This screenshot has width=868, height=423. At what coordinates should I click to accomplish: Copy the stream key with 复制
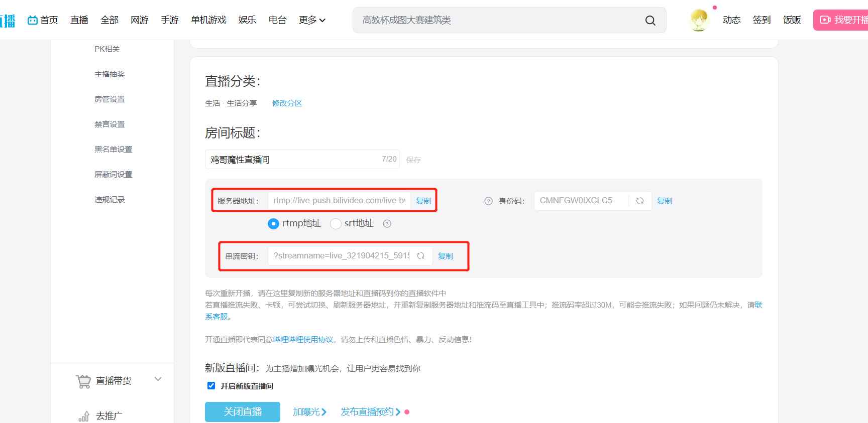click(x=446, y=256)
